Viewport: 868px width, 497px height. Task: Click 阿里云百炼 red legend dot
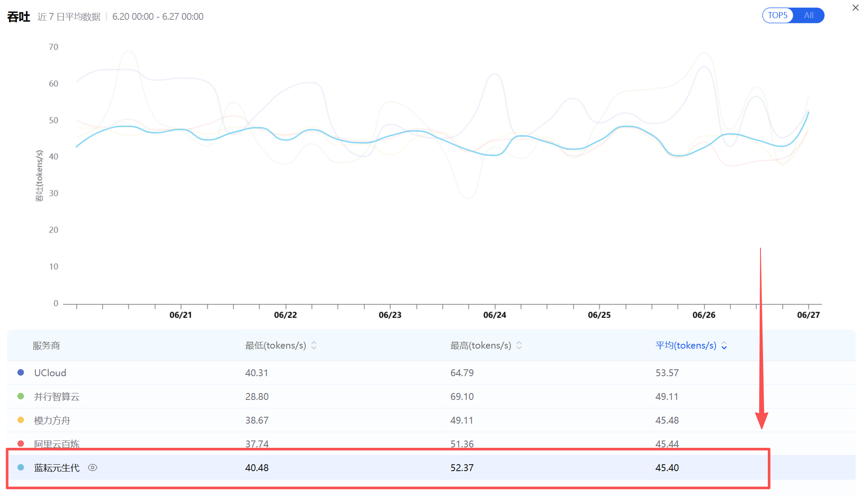21,444
